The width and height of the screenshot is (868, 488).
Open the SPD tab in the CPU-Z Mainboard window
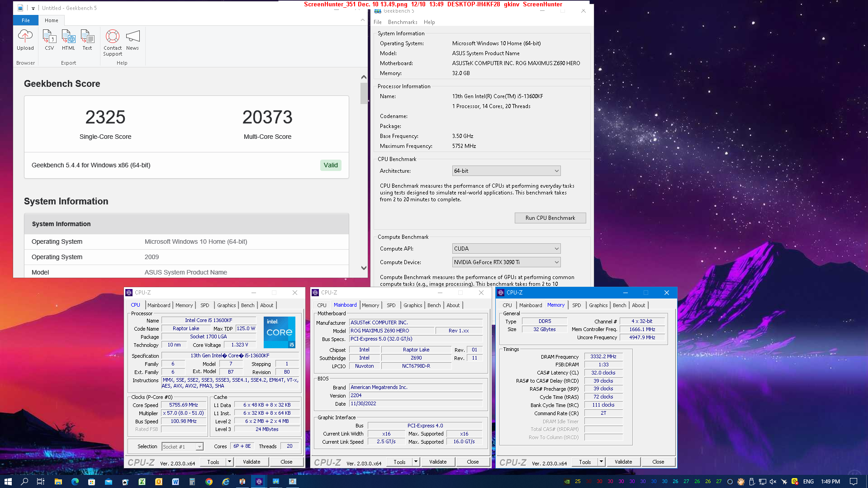click(391, 305)
